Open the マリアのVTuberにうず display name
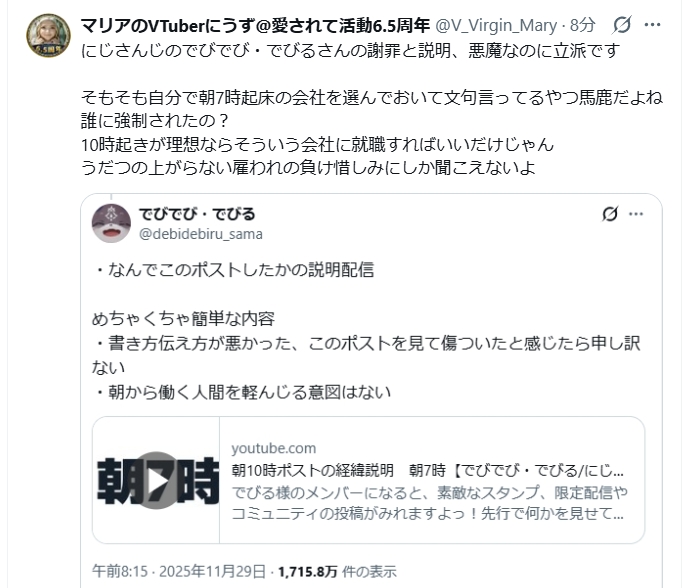The image size is (687, 588). coord(255,25)
